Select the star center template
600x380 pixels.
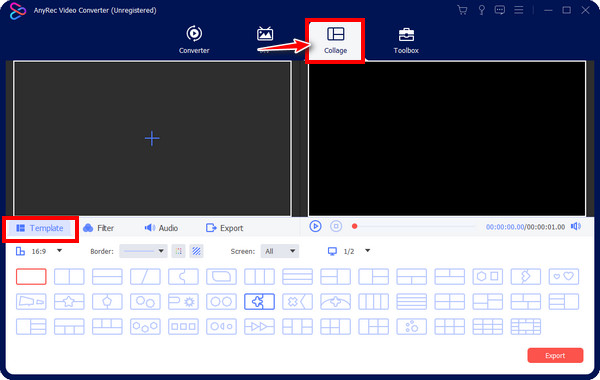pyautogui.click(x=69, y=302)
